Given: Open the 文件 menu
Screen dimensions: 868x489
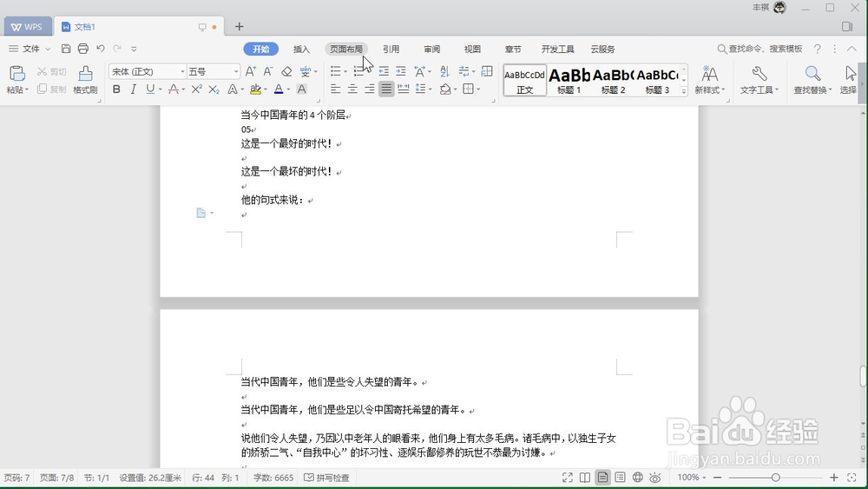Looking at the screenshot, I should [x=30, y=49].
